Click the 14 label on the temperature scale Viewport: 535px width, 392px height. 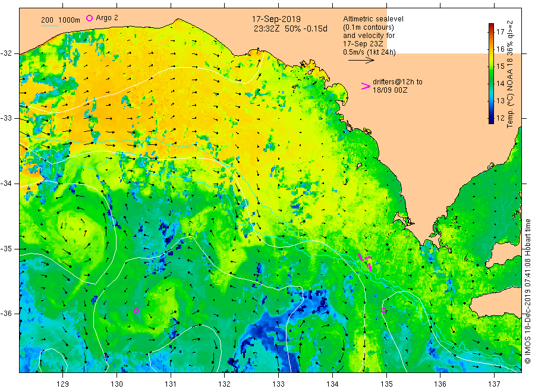tap(500, 84)
